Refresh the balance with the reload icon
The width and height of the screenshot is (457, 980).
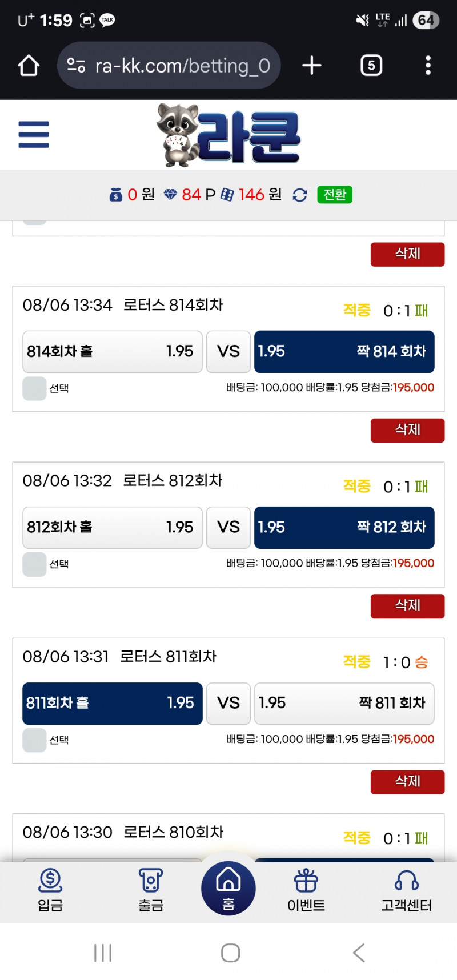coord(300,195)
